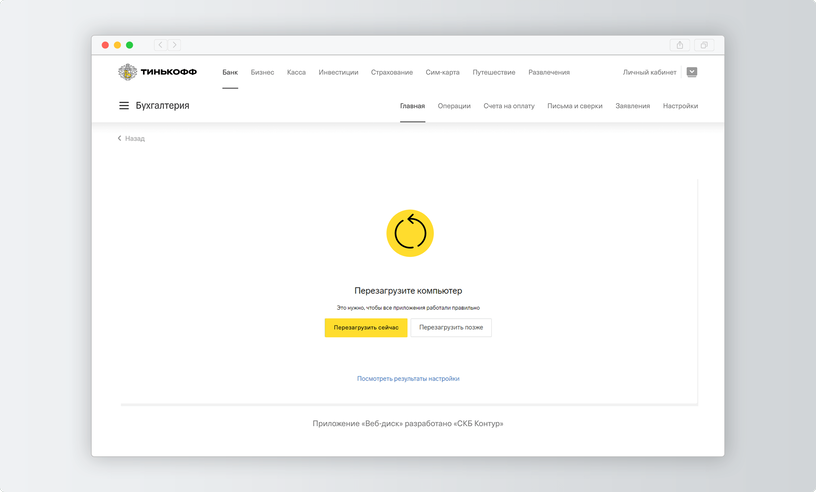816x492 pixels.
Task: Open the Заявления tab
Action: [632, 106]
